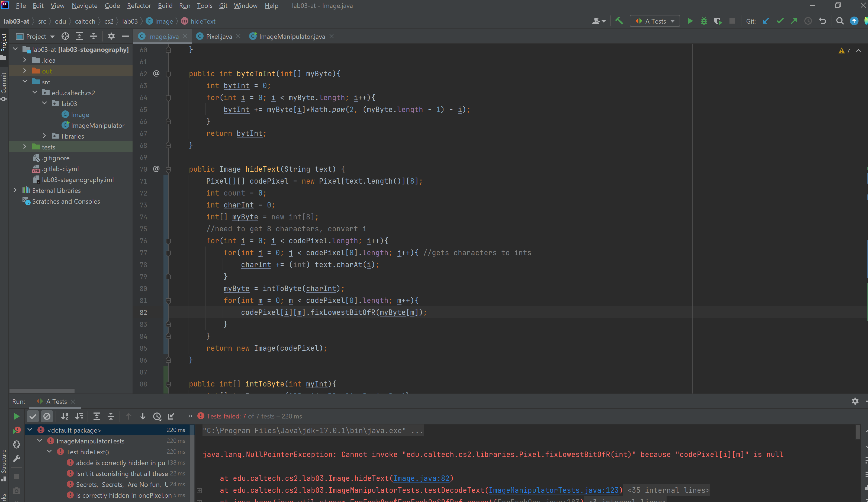The height and width of the screenshot is (502, 868).
Task: Run A Tests with green play button
Action: coord(690,21)
